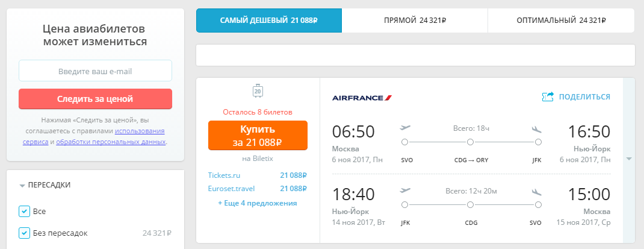Switch to the ПРЯМОЙ 24 321₽ tab

pyautogui.click(x=415, y=20)
